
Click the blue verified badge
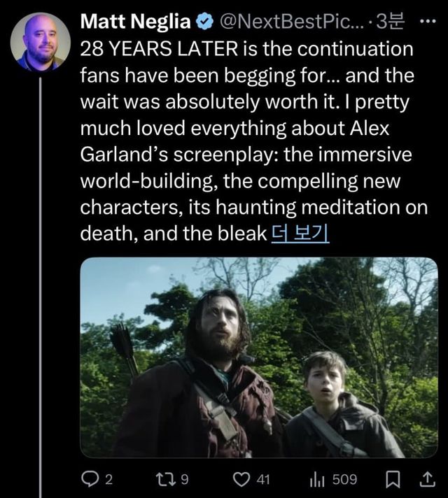tap(204, 22)
